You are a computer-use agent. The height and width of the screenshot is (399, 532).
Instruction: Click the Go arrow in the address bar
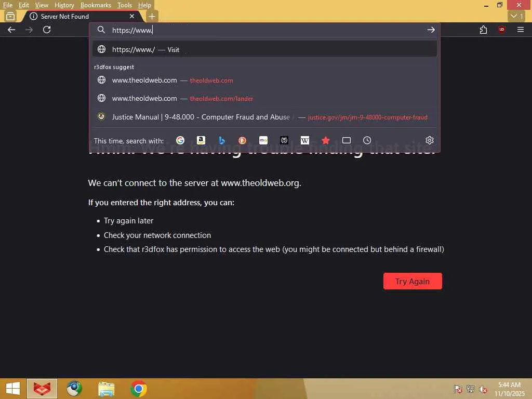click(431, 30)
